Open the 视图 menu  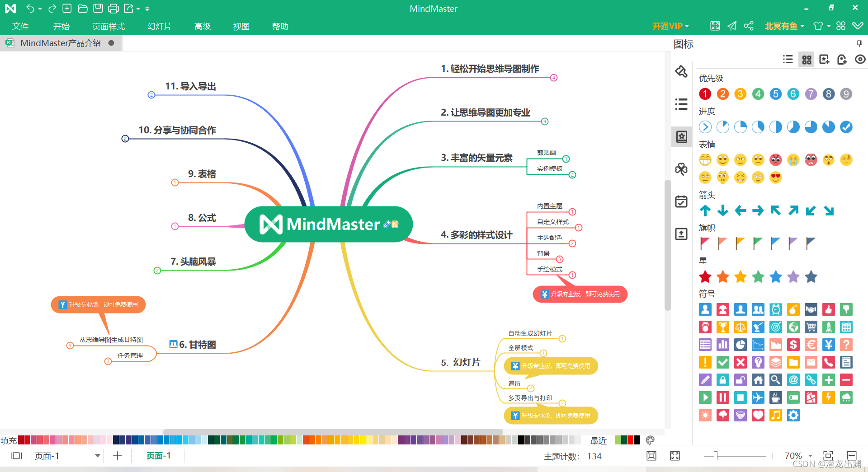point(241,26)
